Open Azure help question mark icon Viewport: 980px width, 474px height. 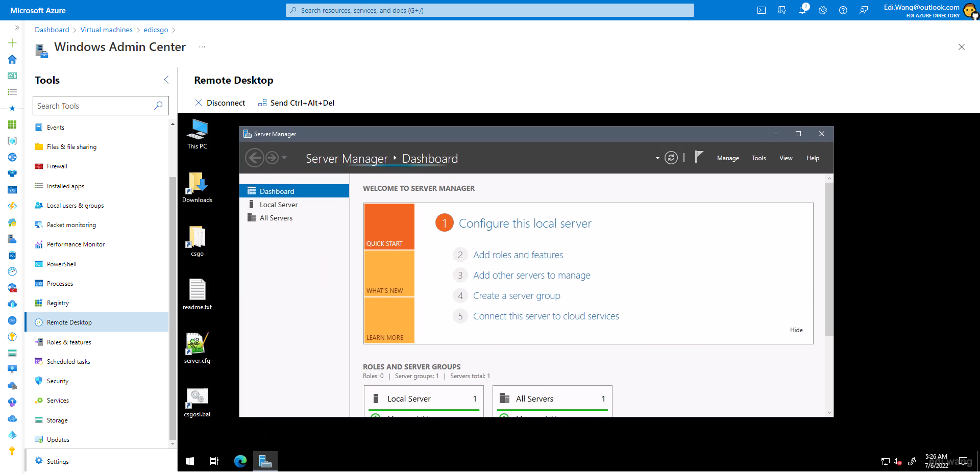pyautogui.click(x=843, y=10)
